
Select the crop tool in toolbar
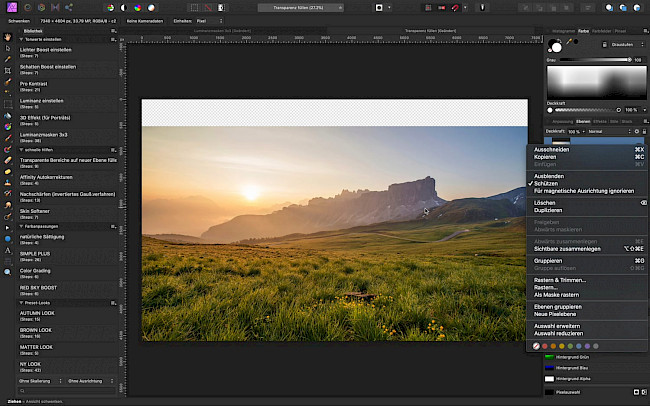7,72
